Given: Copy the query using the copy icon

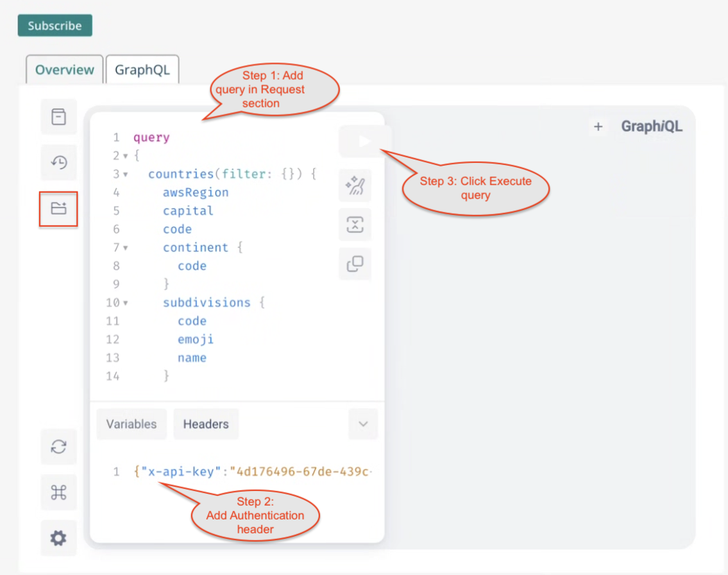Looking at the screenshot, I should [355, 264].
